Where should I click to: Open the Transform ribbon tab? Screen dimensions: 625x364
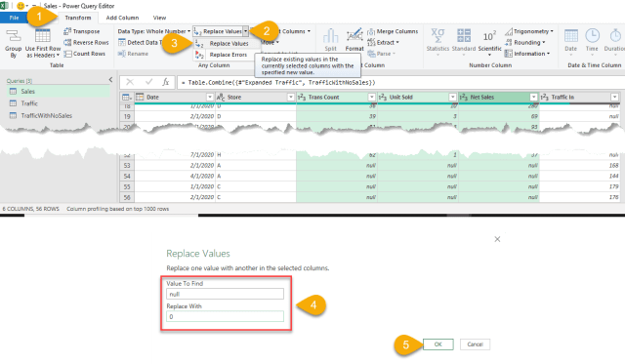tap(78, 18)
